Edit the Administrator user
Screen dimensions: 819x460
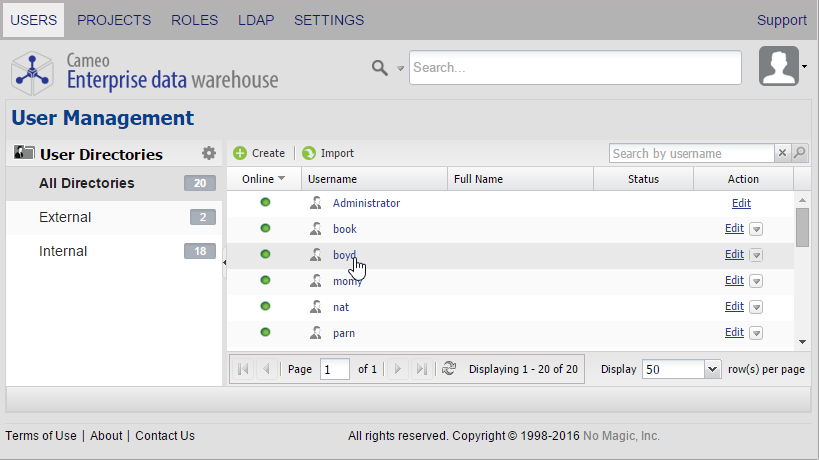(741, 203)
